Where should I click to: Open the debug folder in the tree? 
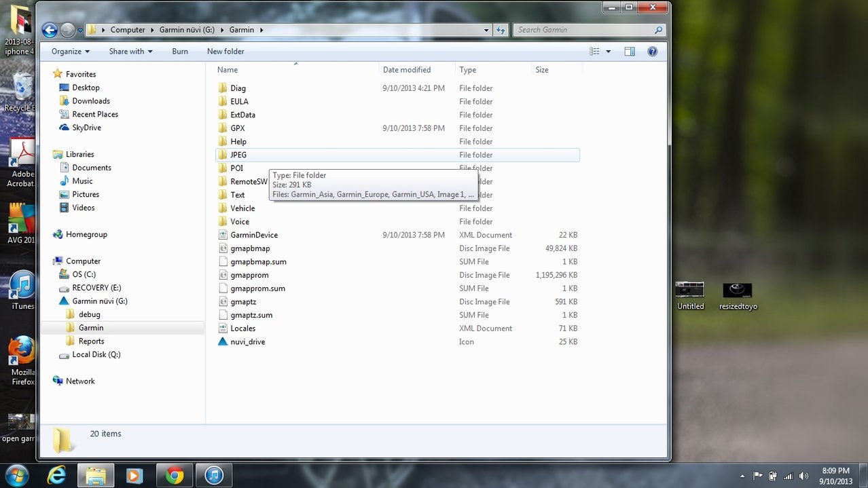tap(89, 314)
